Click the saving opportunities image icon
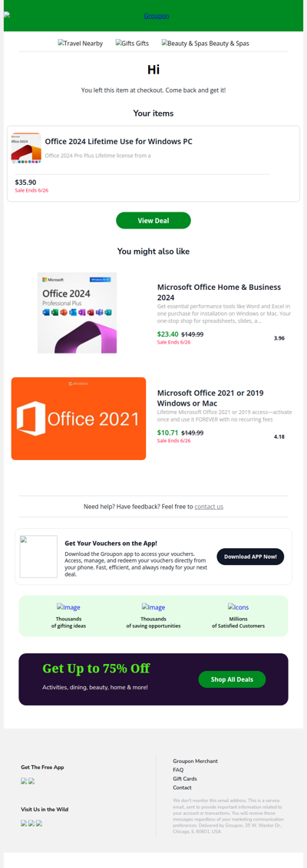Screen dimensions: 307x868 click(x=153, y=607)
